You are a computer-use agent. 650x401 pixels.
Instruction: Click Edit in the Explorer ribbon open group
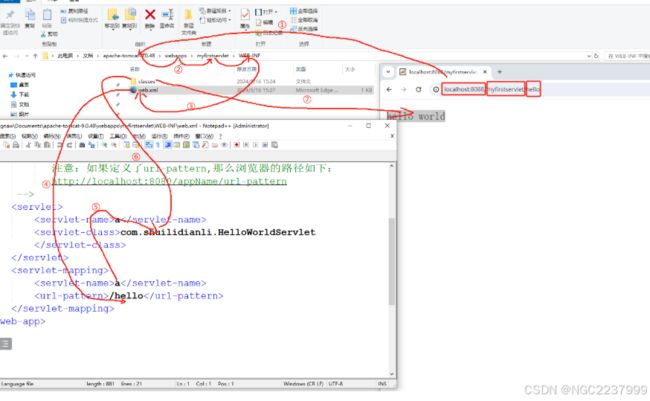[264, 22]
